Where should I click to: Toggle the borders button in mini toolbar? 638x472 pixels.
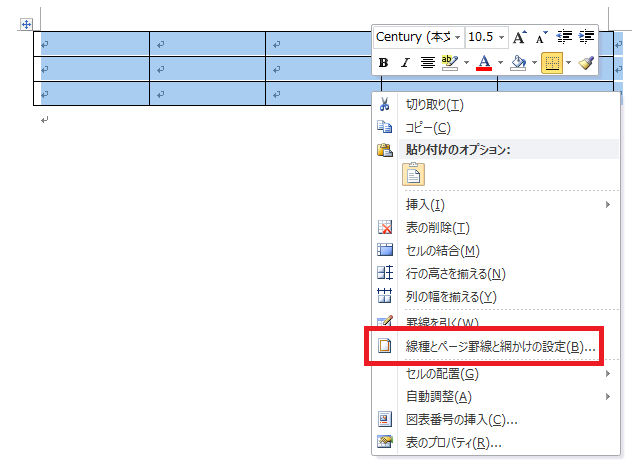pyautogui.click(x=551, y=63)
